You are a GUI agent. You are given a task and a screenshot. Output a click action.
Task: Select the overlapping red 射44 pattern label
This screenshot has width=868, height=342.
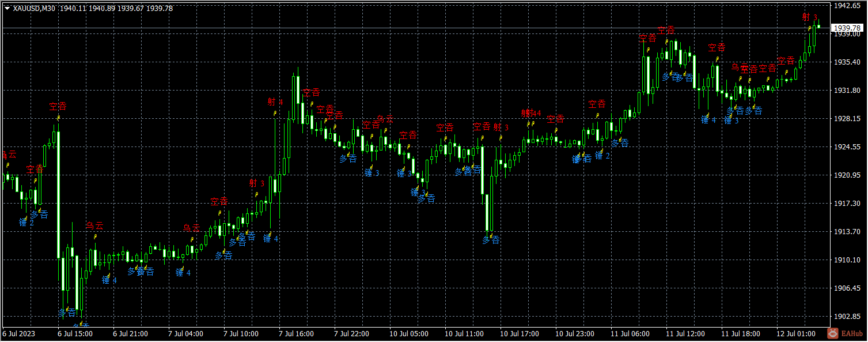[x=531, y=113]
